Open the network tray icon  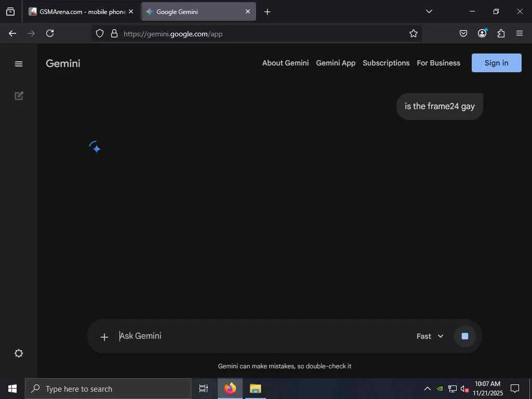pos(453,389)
